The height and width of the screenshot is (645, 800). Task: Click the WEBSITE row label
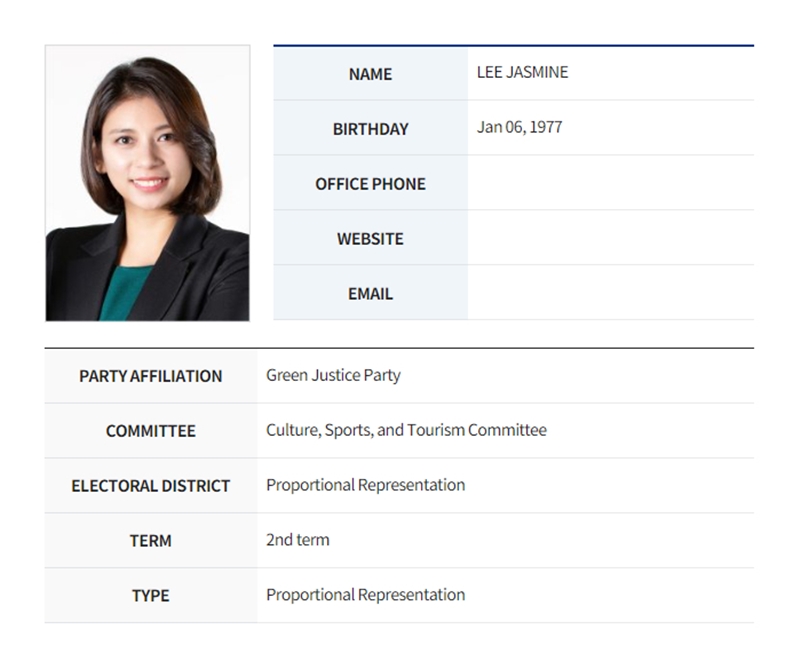click(370, 239)
